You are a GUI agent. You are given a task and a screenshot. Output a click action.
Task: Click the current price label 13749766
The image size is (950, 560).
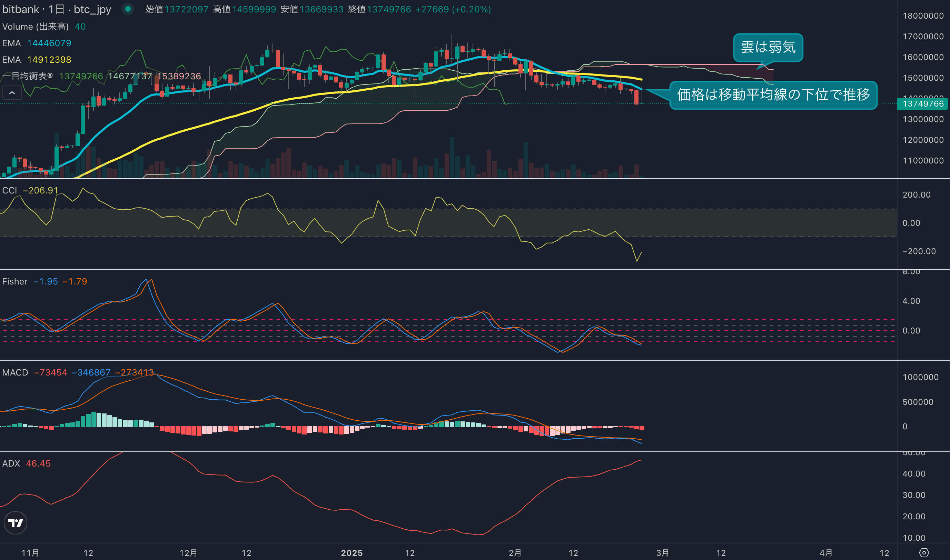point(922,104)
